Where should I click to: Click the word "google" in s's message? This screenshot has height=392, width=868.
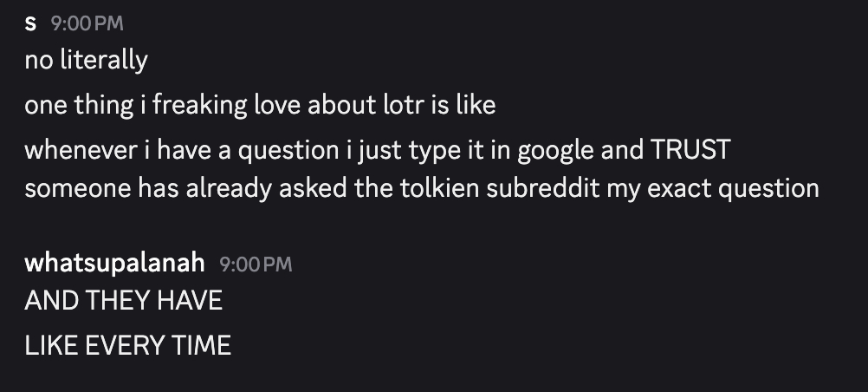coord(550,149)
